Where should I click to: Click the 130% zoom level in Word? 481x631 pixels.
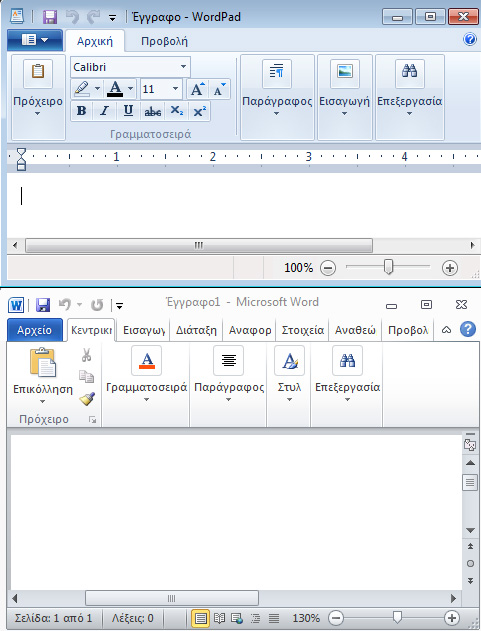[306, 618]
